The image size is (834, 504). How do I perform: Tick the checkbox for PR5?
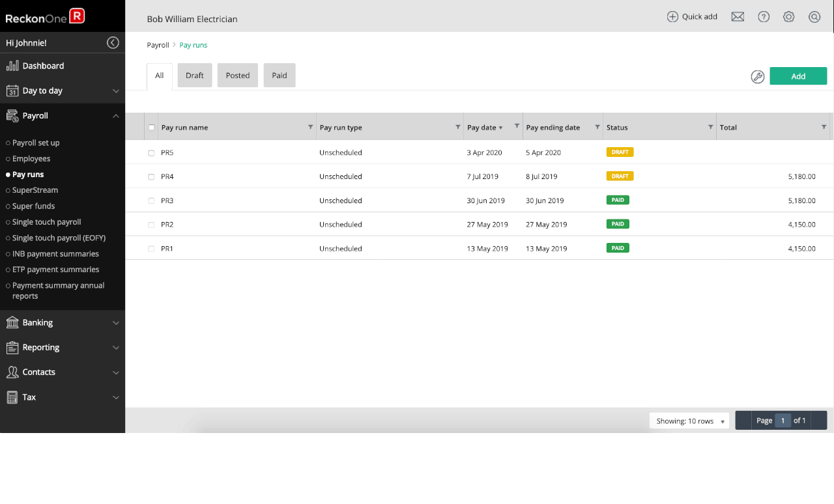tap(151, 153)
